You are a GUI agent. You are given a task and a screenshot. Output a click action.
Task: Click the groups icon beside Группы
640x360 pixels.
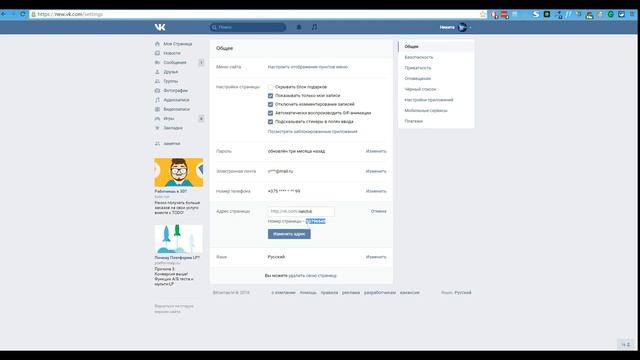[157, 81]
